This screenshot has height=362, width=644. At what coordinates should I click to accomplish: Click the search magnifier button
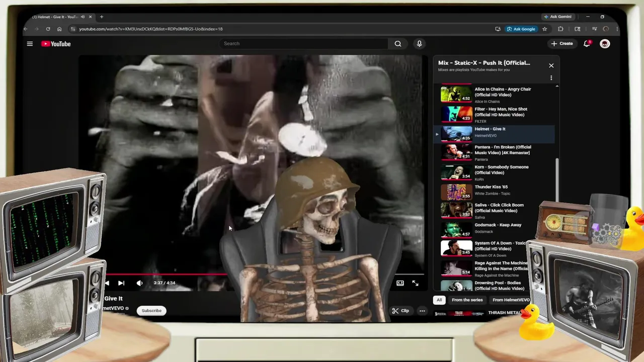398,44
